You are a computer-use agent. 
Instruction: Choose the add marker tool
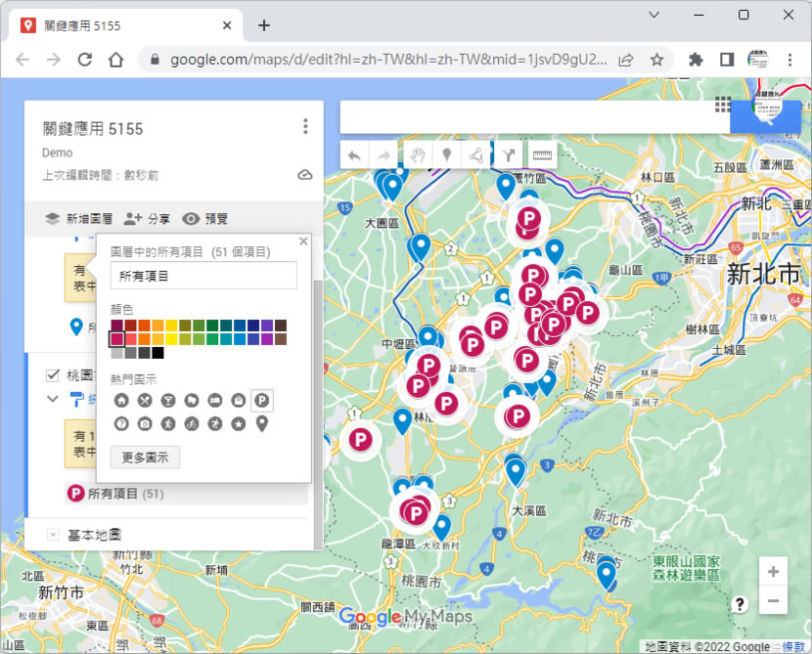pyautogui.click(x=446, y=155)
